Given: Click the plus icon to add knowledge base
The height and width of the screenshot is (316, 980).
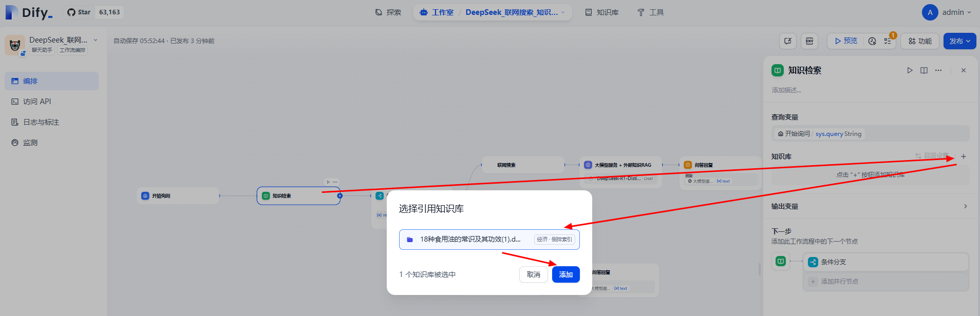Looking at the screenshot, I should [x=964, y=156].
